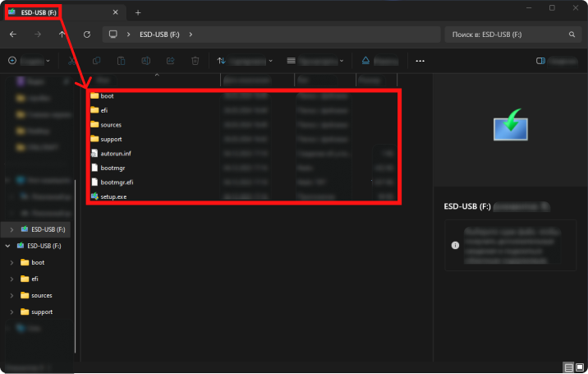Go up one folder level
The height and width of the screenshot is (374, 588).
[x=62, y=35]
